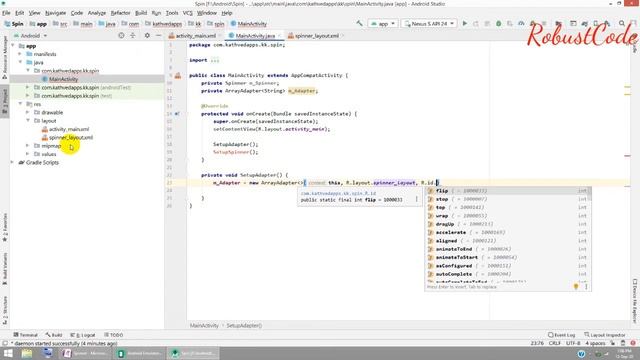This screenshot has width=640, height=360.
Task: Click the target locate icon in Project panel
Action: tap(121, 36)
